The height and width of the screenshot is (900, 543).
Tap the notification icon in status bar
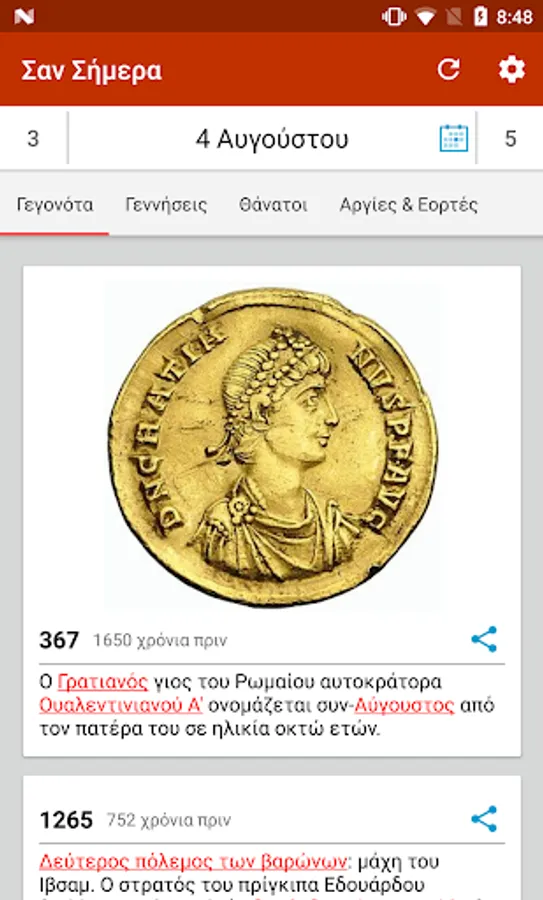click(x=24, y=17)
